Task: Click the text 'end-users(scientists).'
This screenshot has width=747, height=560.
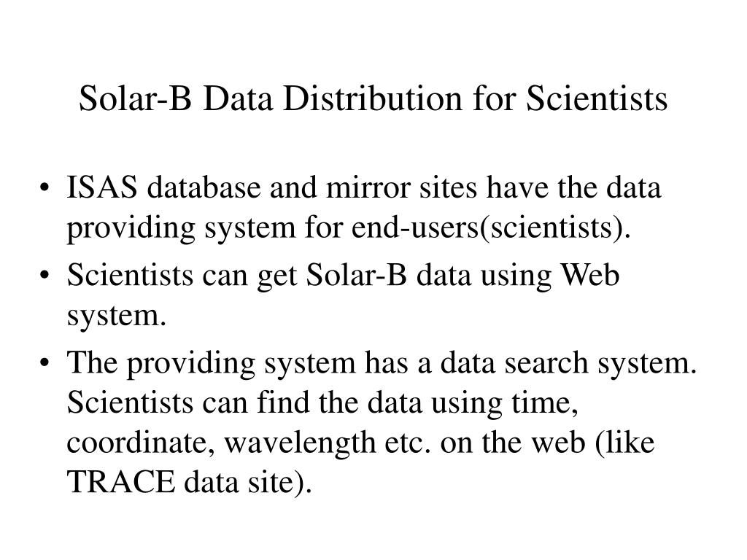Action: [x=491, y=227]
